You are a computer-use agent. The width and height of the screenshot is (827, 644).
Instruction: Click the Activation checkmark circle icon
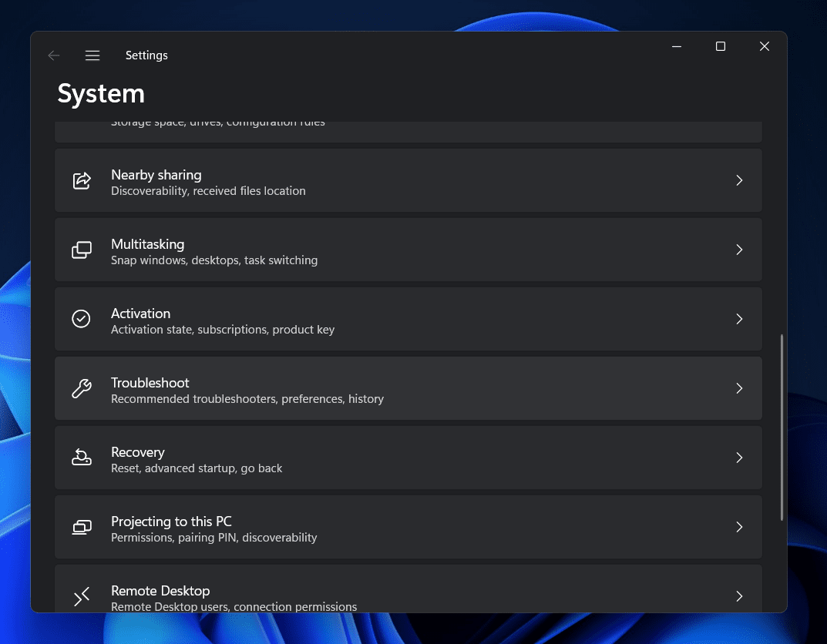(81, 319)
